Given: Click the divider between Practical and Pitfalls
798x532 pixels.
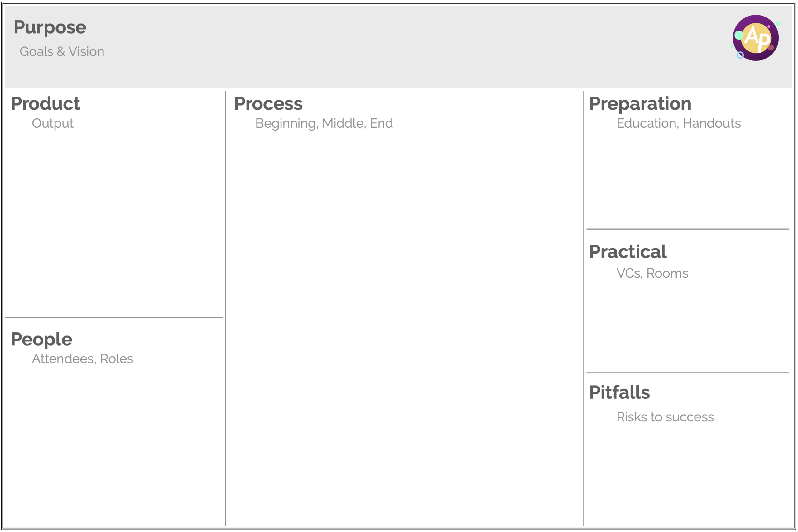Looking at the screenshot, I should 688,373.
